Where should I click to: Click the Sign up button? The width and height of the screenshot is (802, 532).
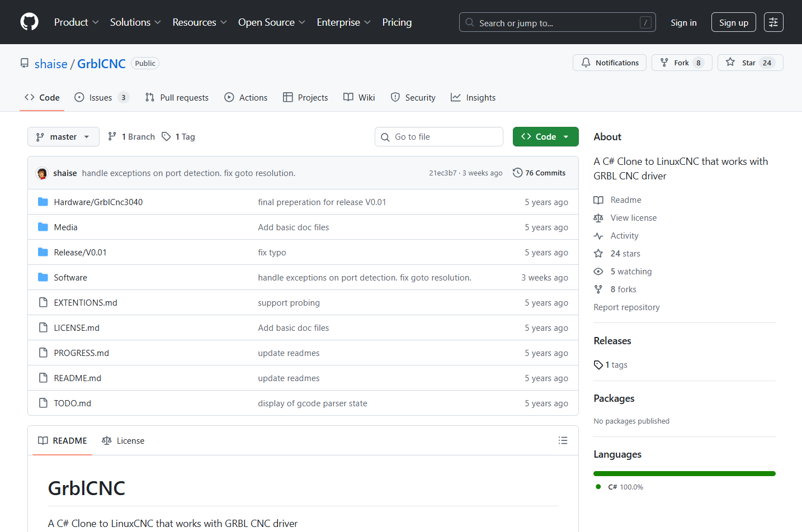point(734,22)
